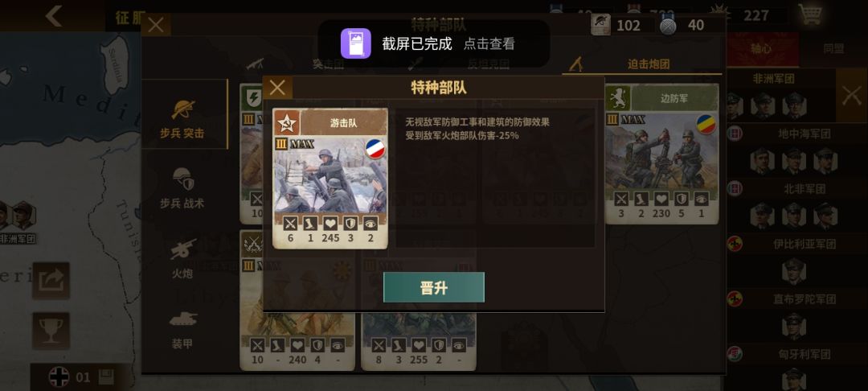Open the shopping cart store
The image size is (868, 391).
coord(810,15)
